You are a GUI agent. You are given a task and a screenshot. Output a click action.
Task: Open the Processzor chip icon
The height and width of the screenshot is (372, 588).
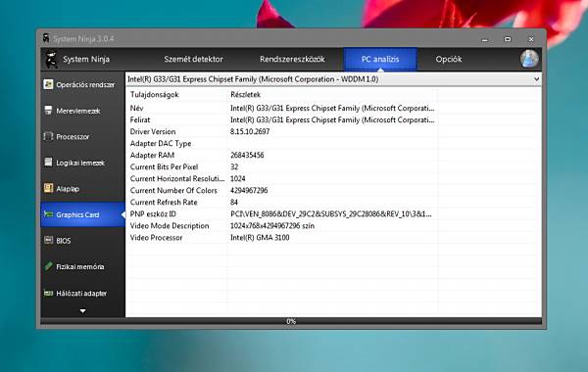[x=48, y=136]
